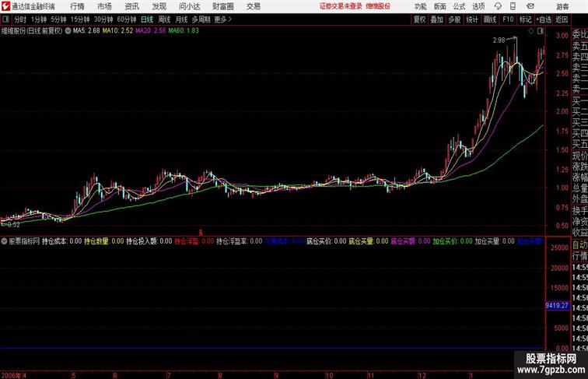
Task: Click the 画线 drawing button
Action: [x=490, y=19]
